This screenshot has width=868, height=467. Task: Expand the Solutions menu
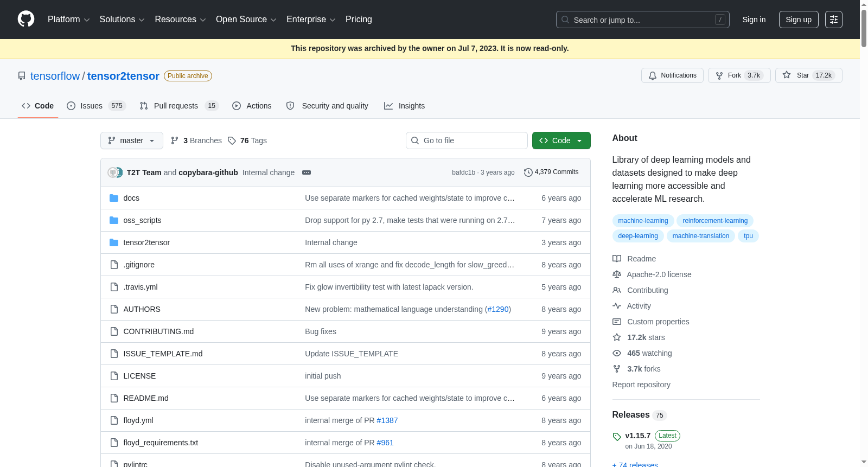coord(122,20)
